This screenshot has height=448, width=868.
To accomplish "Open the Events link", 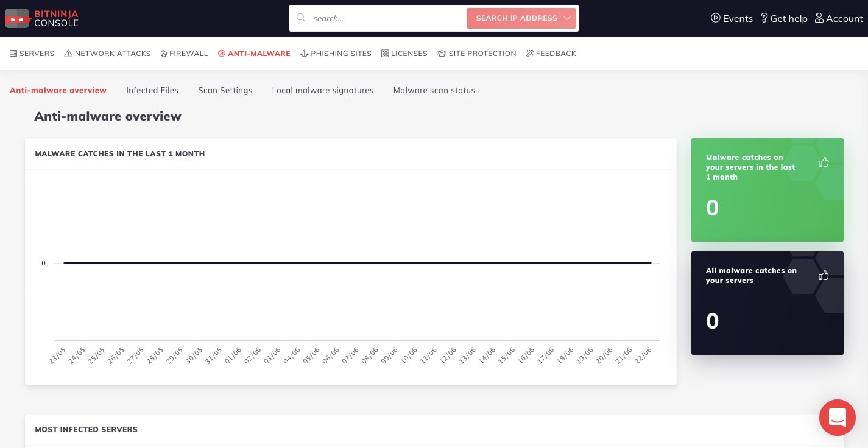I will [732, 18].
